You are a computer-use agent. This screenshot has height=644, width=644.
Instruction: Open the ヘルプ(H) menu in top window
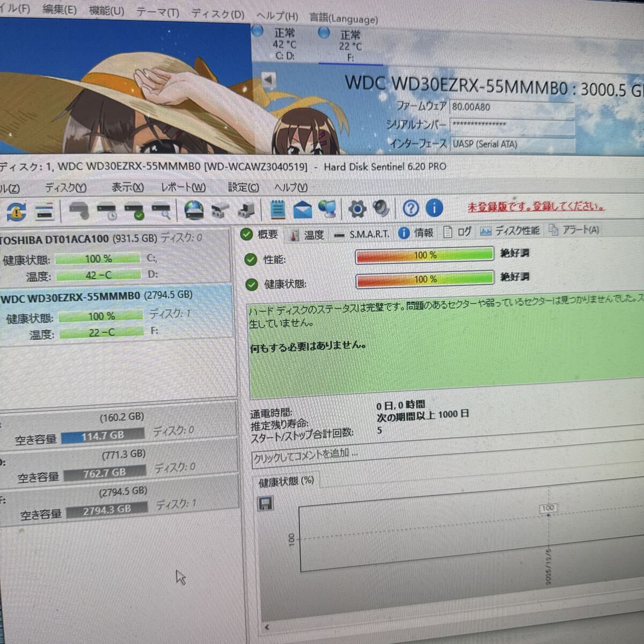(277, 16)
